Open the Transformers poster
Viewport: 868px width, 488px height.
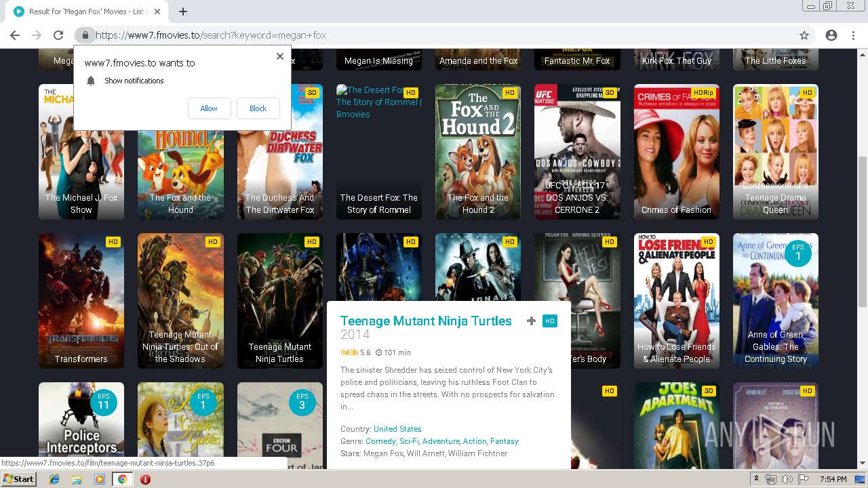pos(81,301)
